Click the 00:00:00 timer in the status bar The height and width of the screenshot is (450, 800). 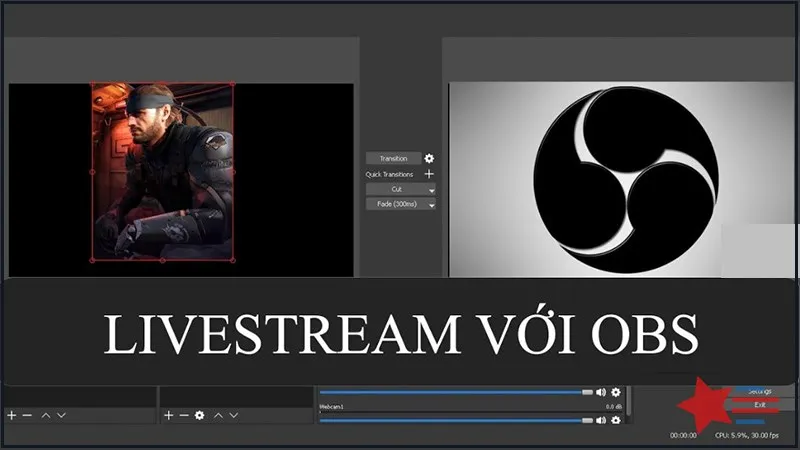[x=683, y=435]
